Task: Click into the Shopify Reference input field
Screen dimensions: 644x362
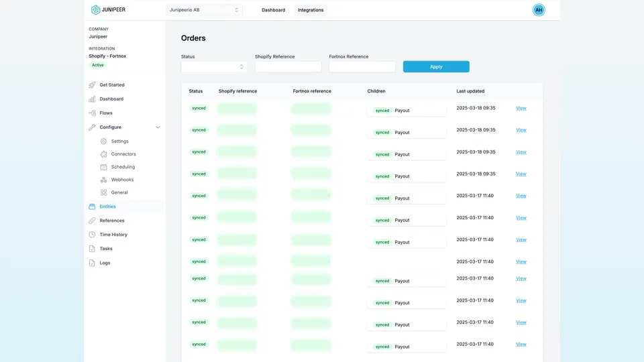Action: tap(288, 66)
